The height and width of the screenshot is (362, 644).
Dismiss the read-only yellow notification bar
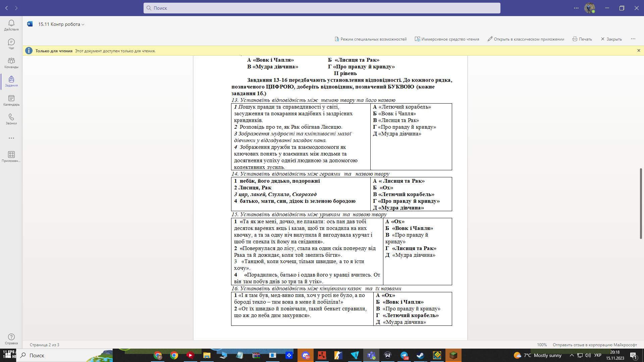(639, 51)
